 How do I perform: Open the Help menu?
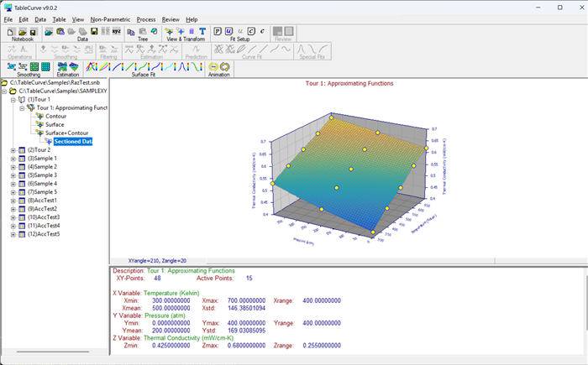pos(192,19)
